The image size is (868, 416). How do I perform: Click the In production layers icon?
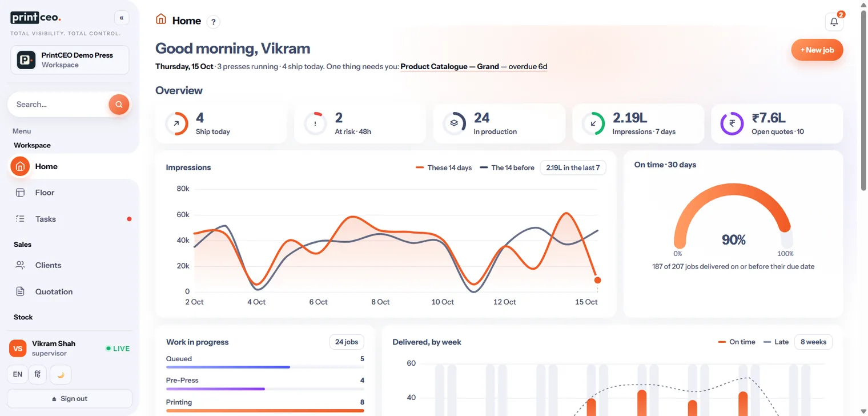click(x=455, y=123)
